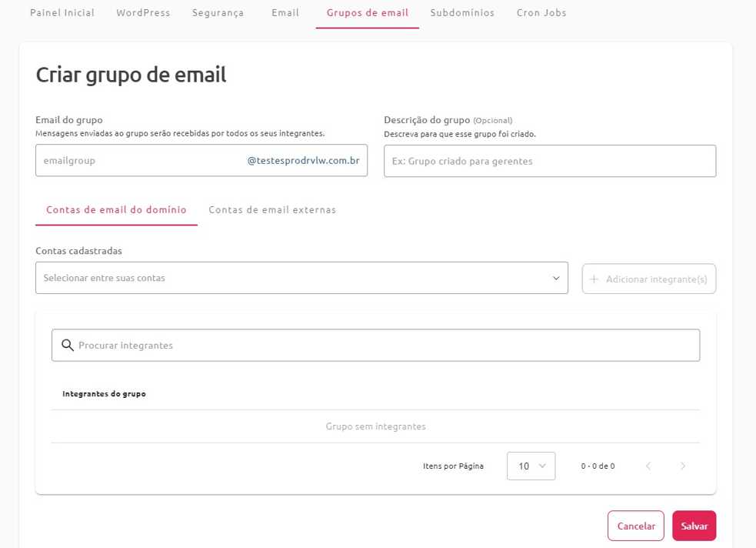Open Selecionar entre suas contas dropdown

(x=301, y=278)
